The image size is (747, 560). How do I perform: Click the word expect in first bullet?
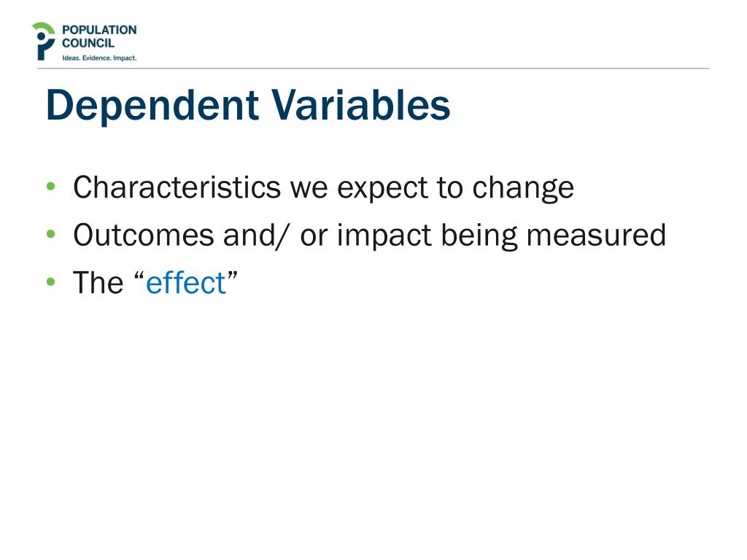[382, 190]
